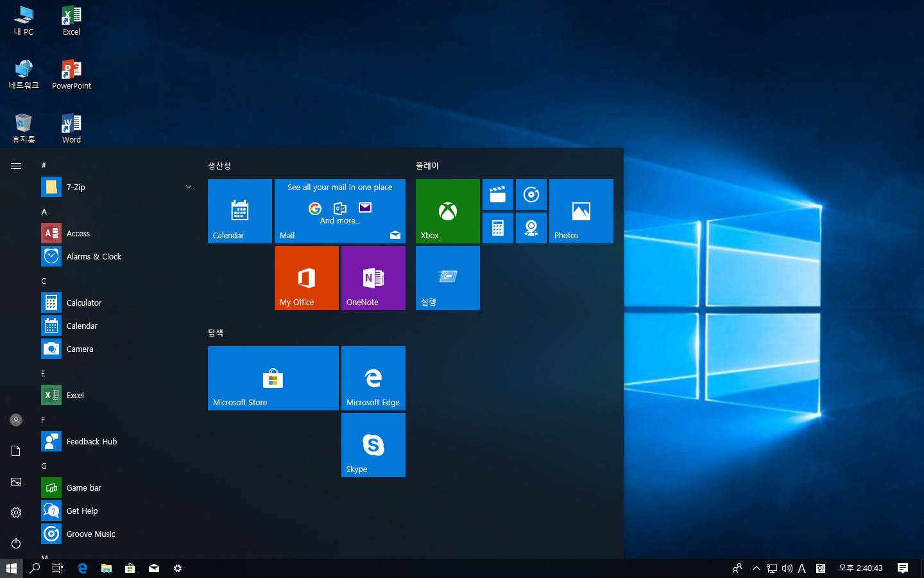The height and width of the screenshot is (578, 924).
Task: Toggle the Hanja IME tray indicator
Action: (821, 568)
